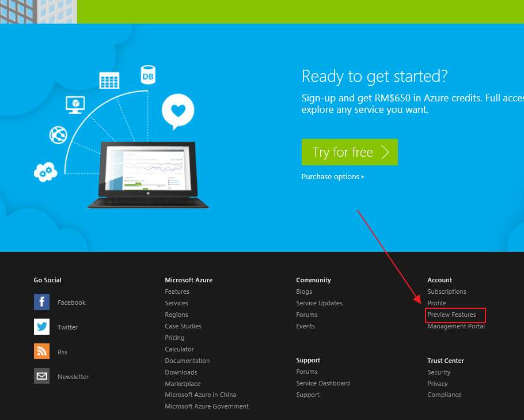Screen dimensions: 524x420
Task: Open the Regions footer link
Action: coord(176,315)
